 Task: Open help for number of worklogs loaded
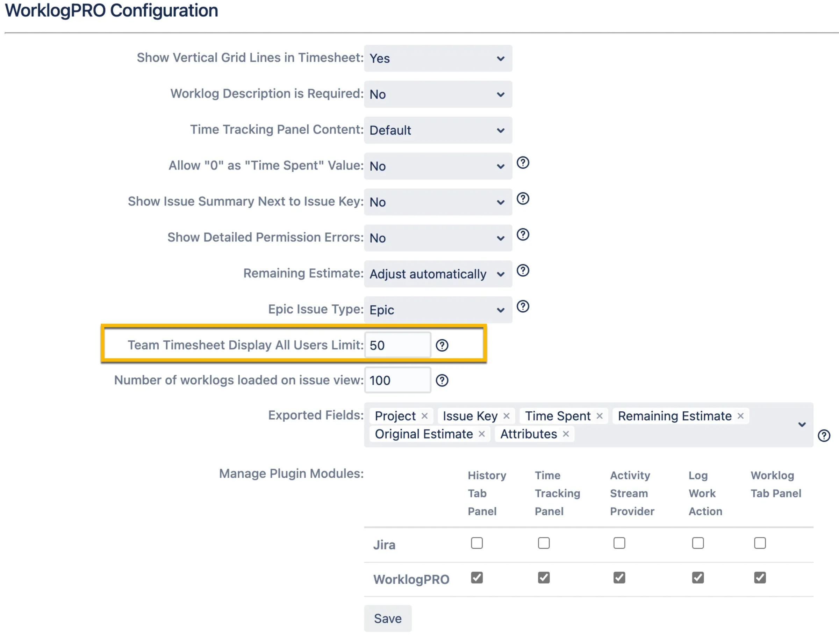point(442,381)
